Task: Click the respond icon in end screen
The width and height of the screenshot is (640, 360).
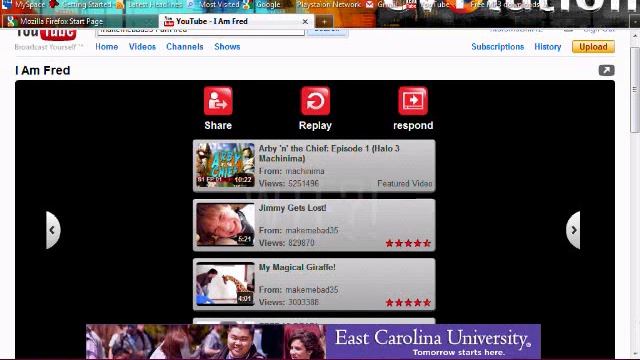Action: [413, 101]
